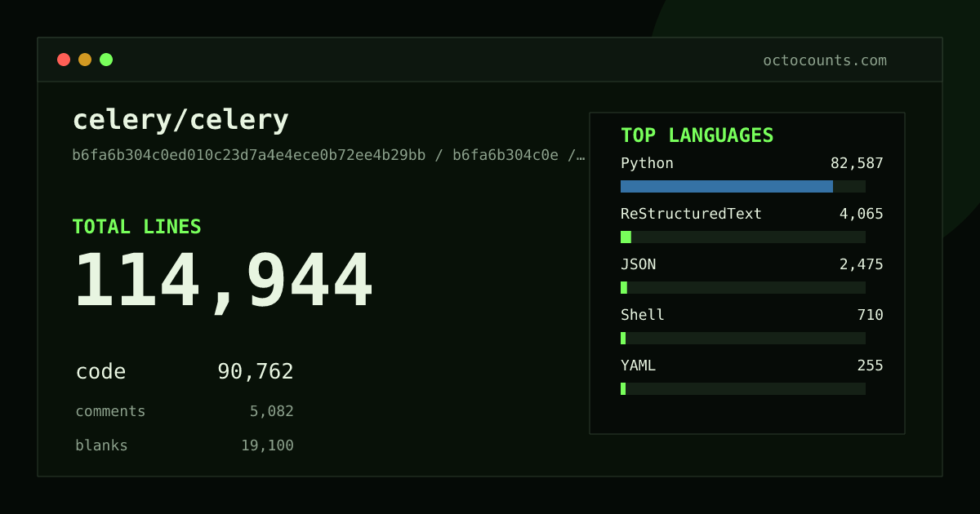Select the 710 Shell count
The width and height of the screenshot is (980, 514).
[871, 315]
